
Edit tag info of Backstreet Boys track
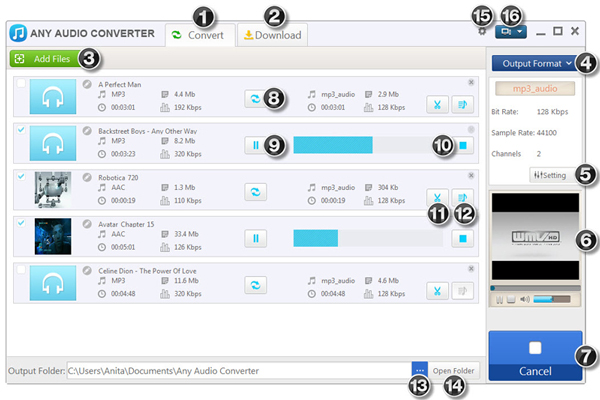pyautogui.click(x=87, y=131)
